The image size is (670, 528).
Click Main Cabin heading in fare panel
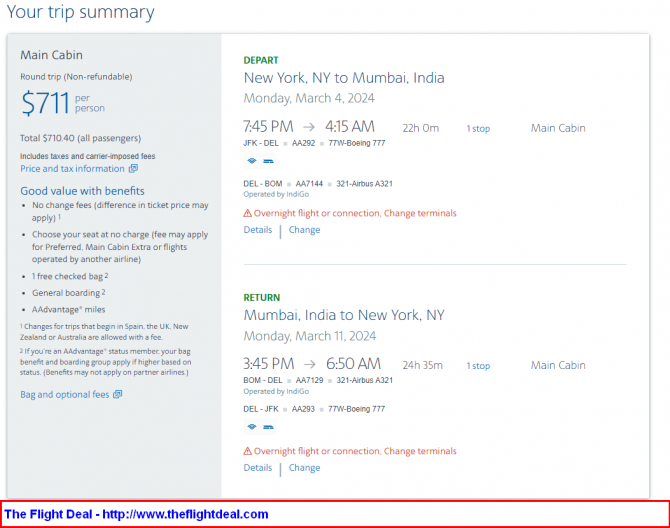click(52, 55)
